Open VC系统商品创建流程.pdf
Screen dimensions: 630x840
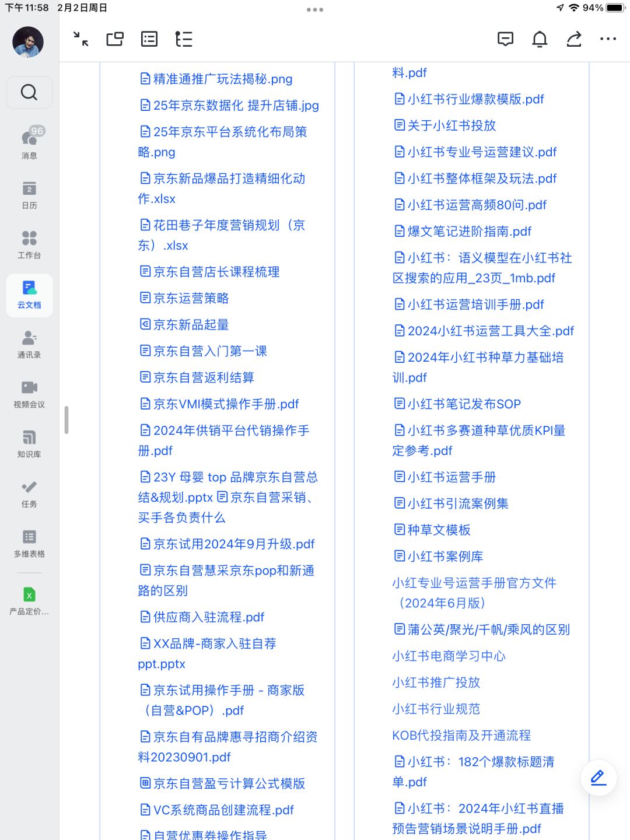coord(217,810)
